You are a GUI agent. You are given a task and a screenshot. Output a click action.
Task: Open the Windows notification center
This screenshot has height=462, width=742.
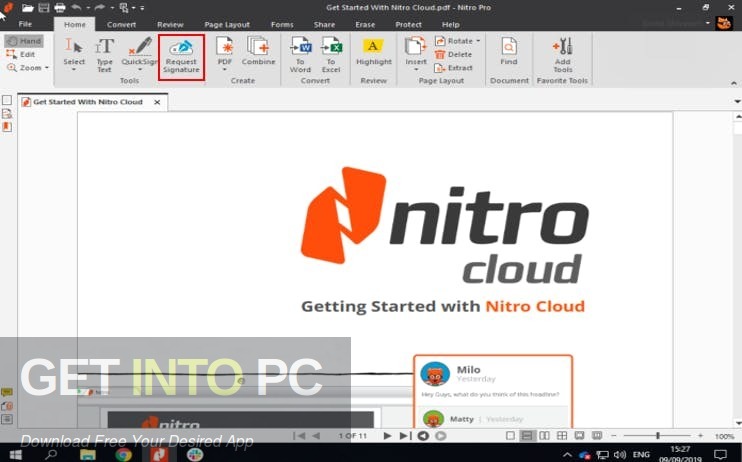pos(720,455)
